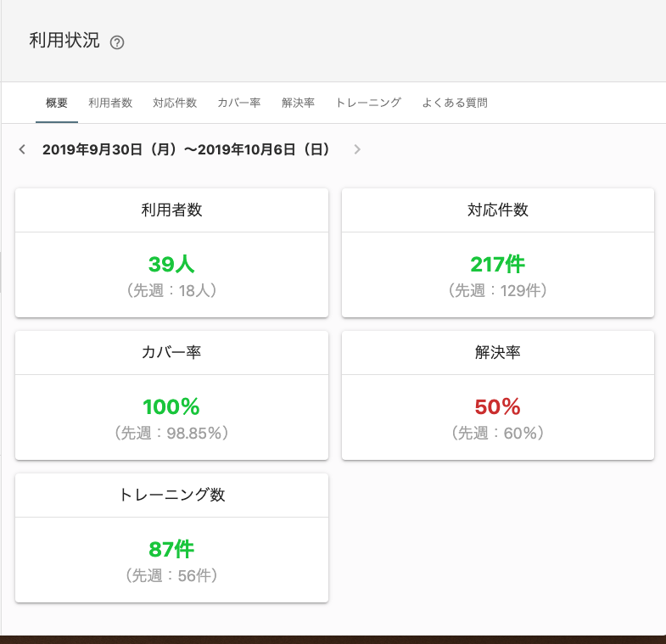This screenshot has width=666, height=644.
Task: Go to next week with right chevron
Action: 357,149
